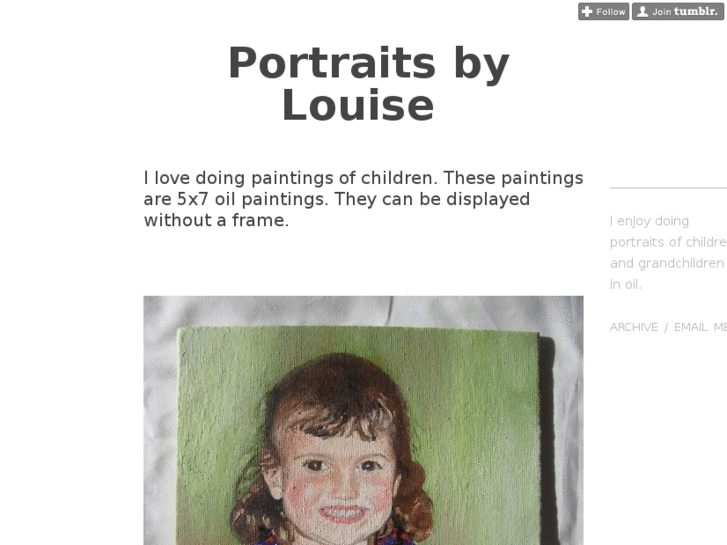
Task: Click the word Join in the tumblr button
Action: coord(662,12)
